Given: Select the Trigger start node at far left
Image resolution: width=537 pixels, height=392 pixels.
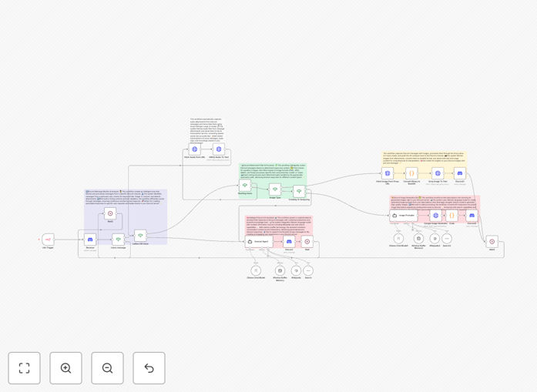Looking at the screenshot, I should [48, 240].
